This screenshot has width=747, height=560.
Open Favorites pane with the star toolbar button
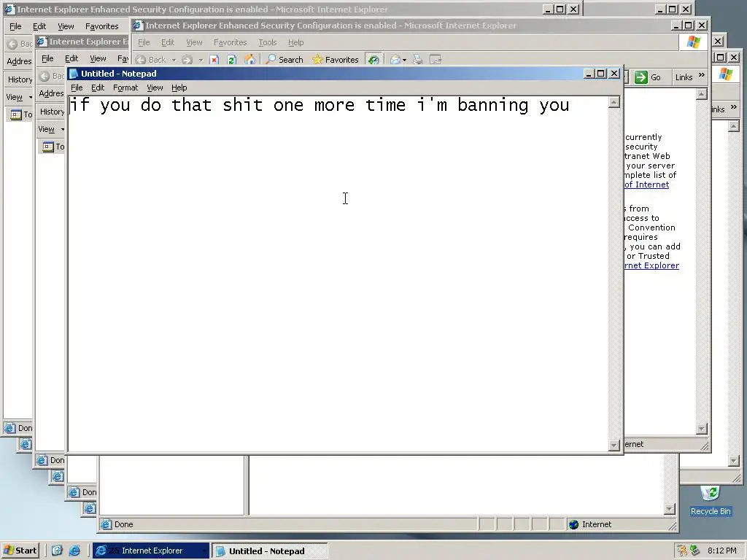click(x=335, y=60)
